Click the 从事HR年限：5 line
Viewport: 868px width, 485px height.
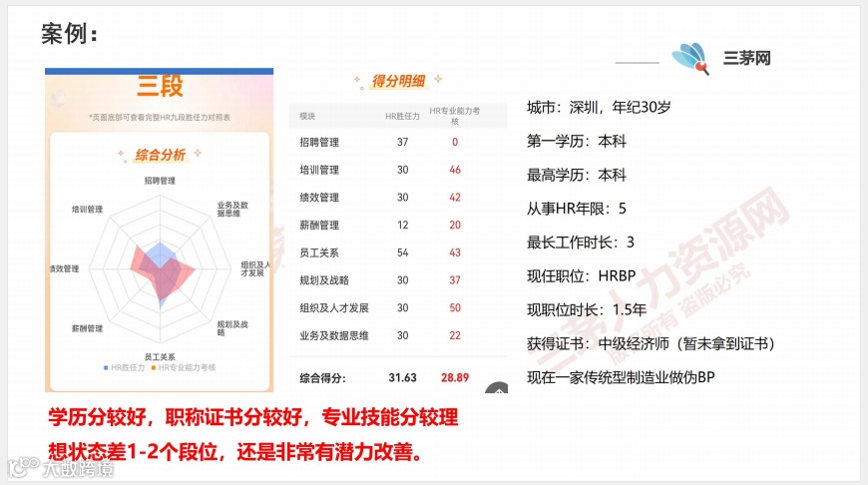click(x=577, y=209)
